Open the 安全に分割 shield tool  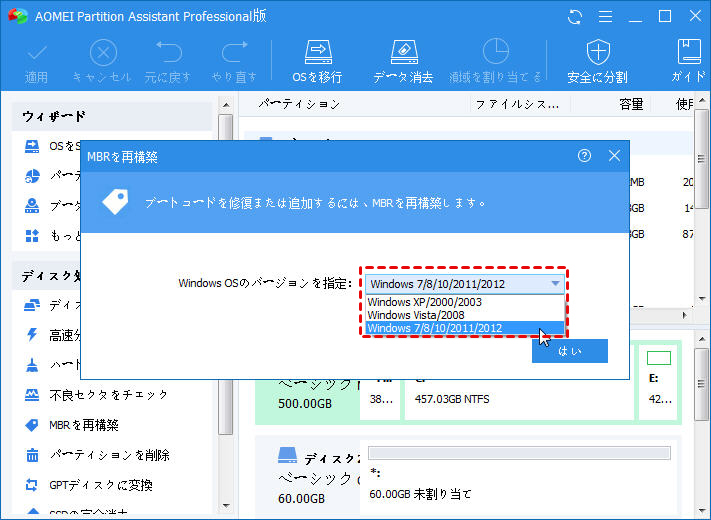click(598, 63)
